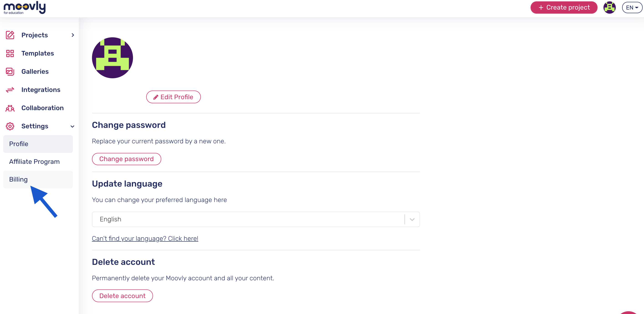This screenshot has height=314, width=644.
Task: Click the Change password button
Action: (x=127, y=159)
